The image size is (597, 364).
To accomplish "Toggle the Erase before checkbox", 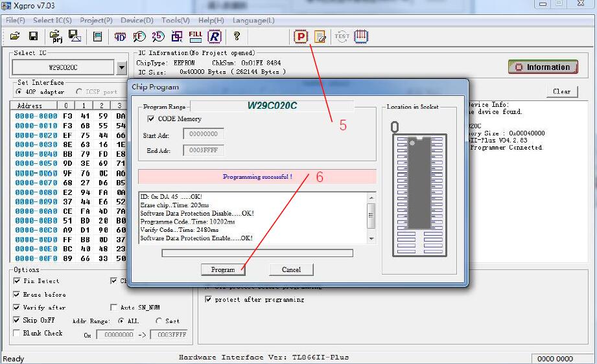I will tap(16, 295).
